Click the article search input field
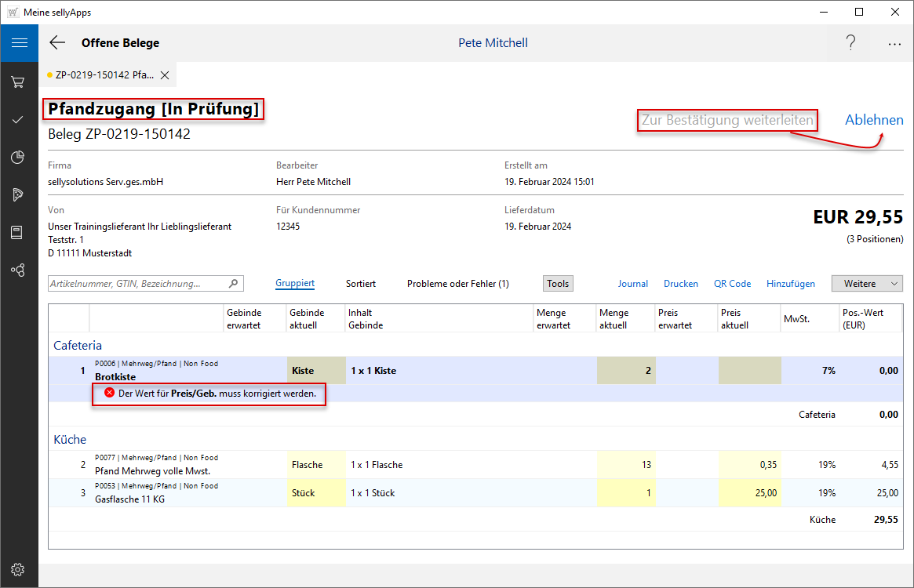The image size is (914, 588). [x=138, y=284]
